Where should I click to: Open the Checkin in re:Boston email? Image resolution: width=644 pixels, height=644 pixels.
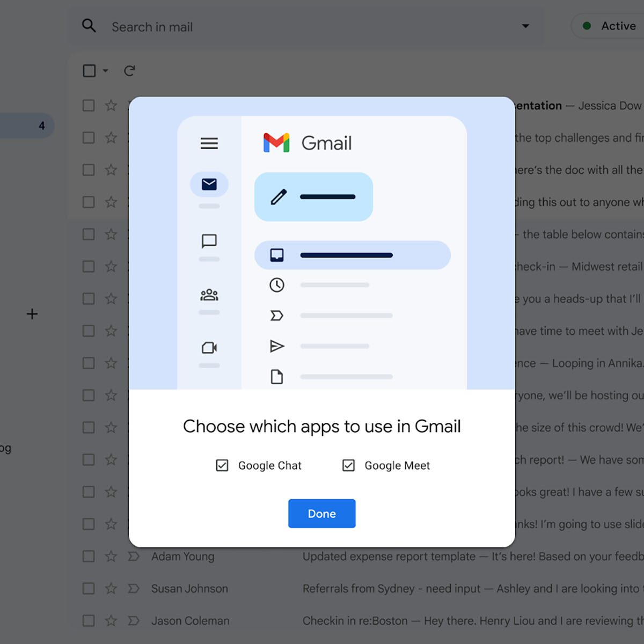point(355,621)
